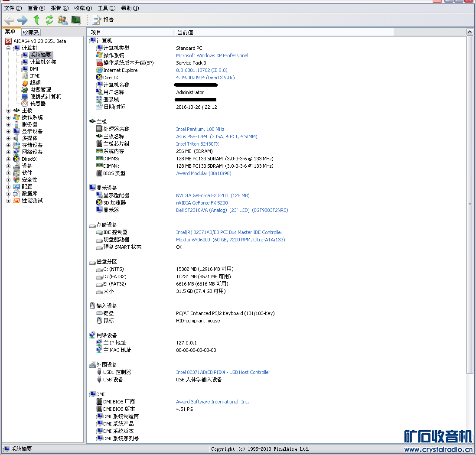
Task: Select AIDA64 v3.20.2651 Beta root item
Action: pyautogui.click(x=39, y=41)
